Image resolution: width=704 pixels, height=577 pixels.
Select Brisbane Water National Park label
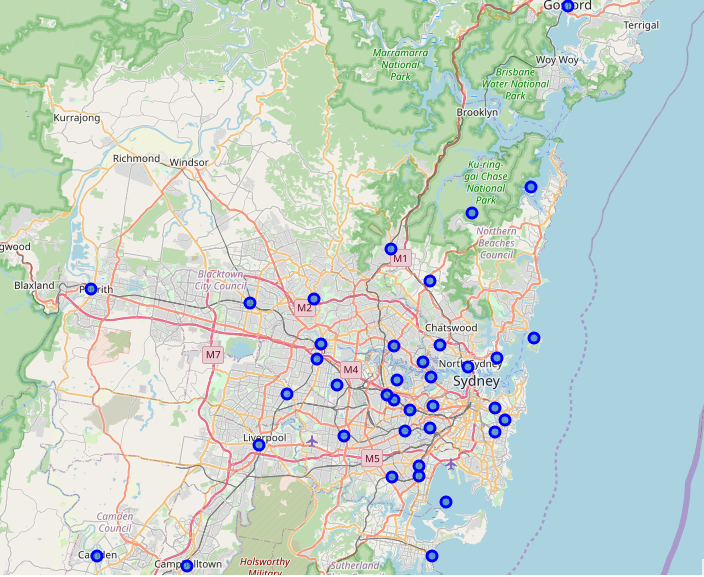pos(515,84)
